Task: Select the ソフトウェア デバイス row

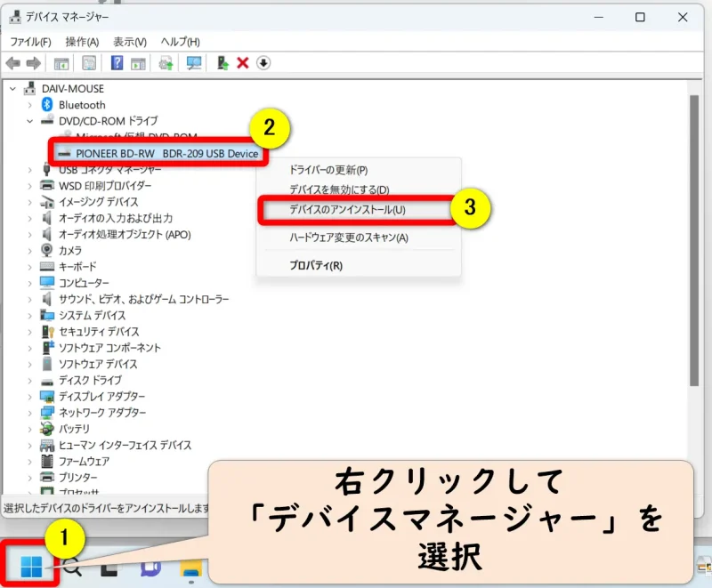Action: click(98, 364)
